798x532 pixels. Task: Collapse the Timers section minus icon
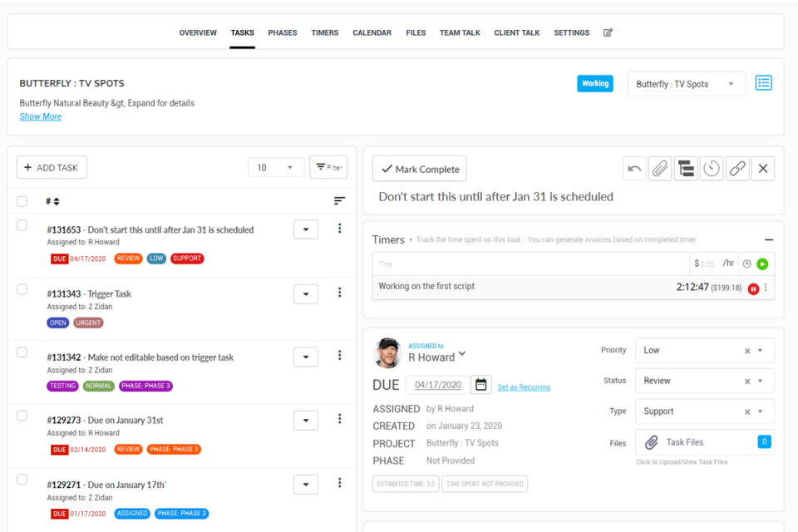pos(769,239)
